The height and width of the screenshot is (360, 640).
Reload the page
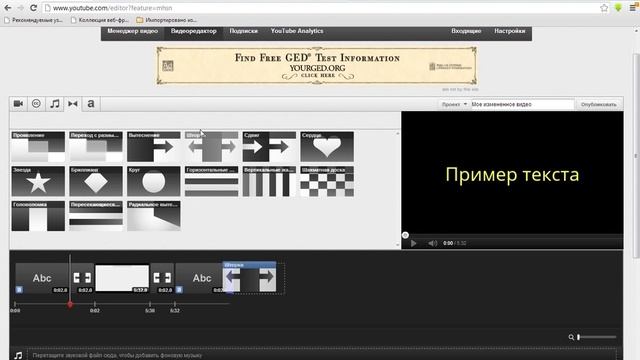pyautogui.click(x=33, y=8)
